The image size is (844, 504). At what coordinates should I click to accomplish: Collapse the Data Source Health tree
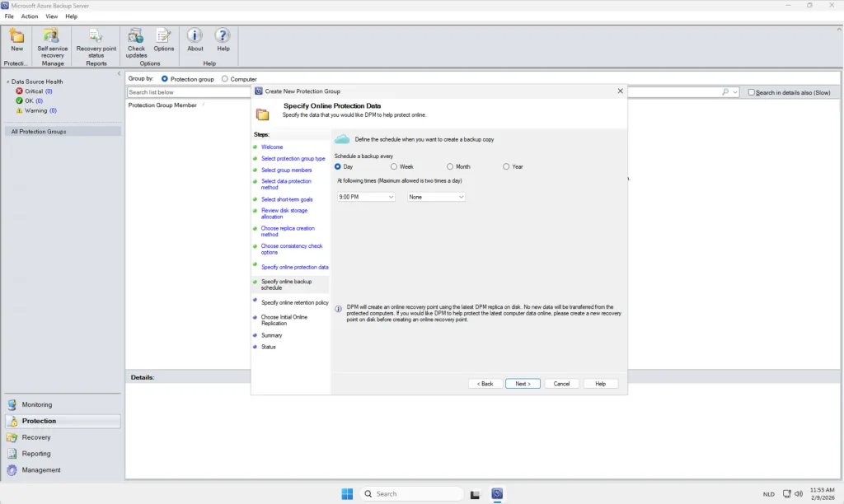(7, 82)
